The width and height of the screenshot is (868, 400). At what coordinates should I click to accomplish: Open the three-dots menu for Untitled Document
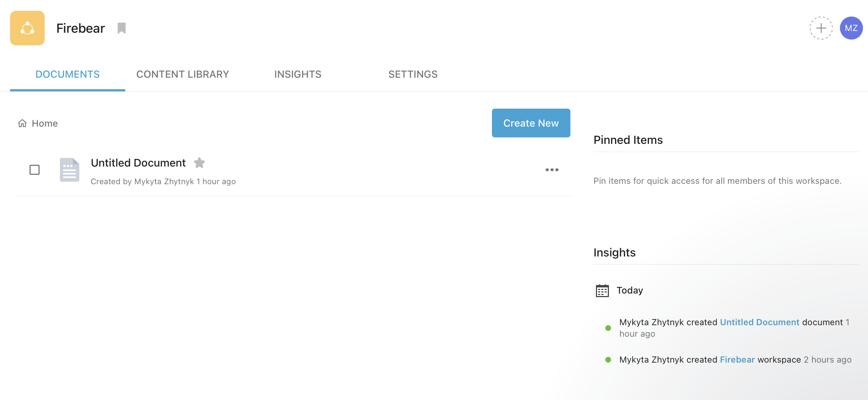[552, 170]
